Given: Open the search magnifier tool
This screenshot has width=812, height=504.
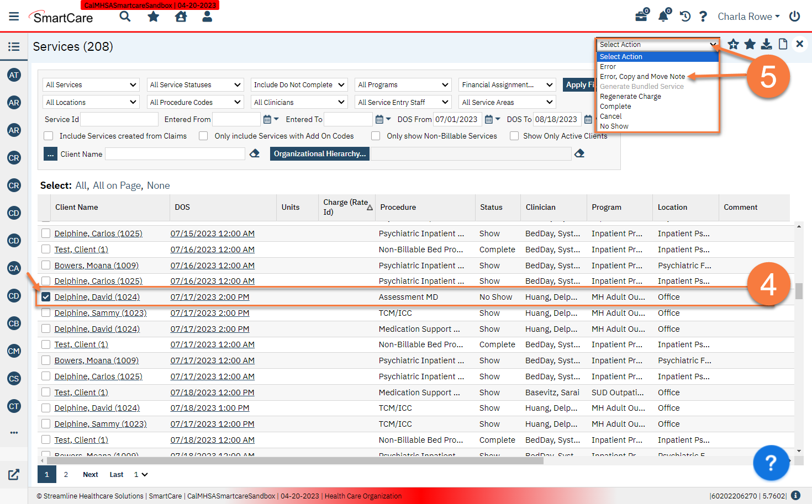Looking at the screenshot, I should pos(125,17).
